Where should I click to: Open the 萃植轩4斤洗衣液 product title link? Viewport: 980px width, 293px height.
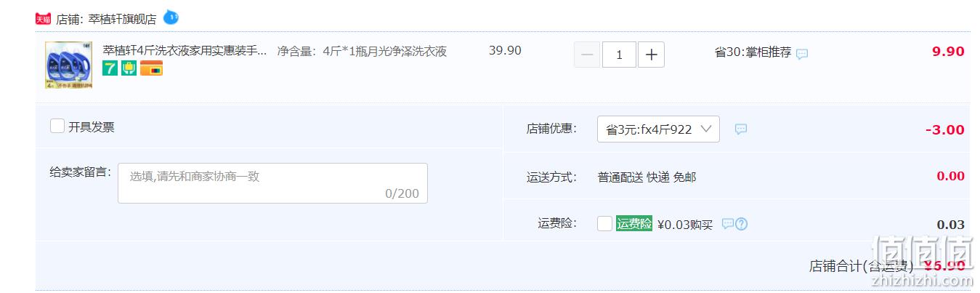pyautogui.click(x=185, y=51)
